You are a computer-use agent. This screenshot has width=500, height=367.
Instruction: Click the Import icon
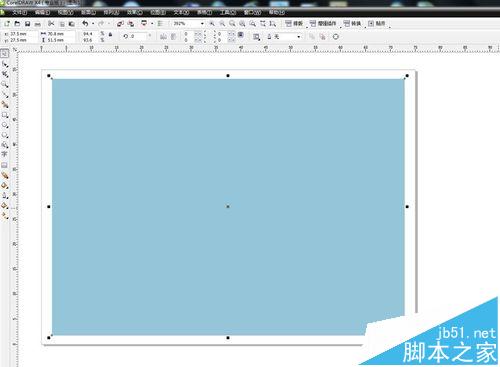pyautogui.click(x=120, y=24)
